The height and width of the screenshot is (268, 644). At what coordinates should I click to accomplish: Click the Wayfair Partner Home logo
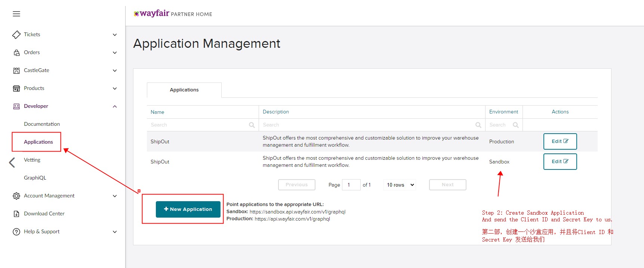pyautogui.click(x=173, y=14)
